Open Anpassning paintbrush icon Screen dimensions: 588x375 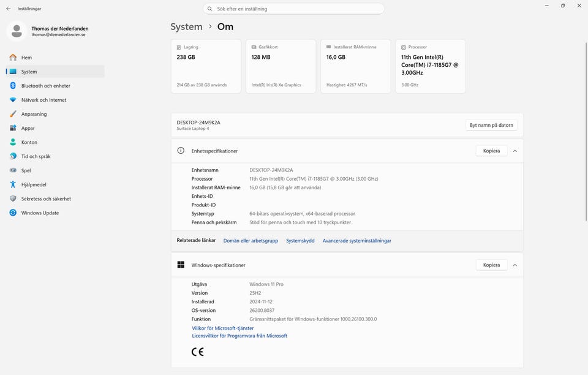[13, 114]
